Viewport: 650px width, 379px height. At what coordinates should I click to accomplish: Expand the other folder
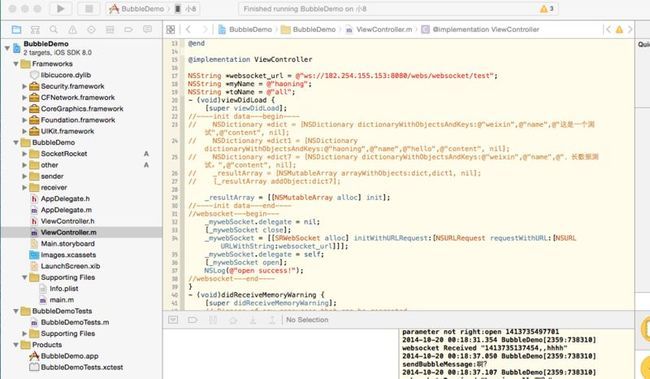coord(24,165)
